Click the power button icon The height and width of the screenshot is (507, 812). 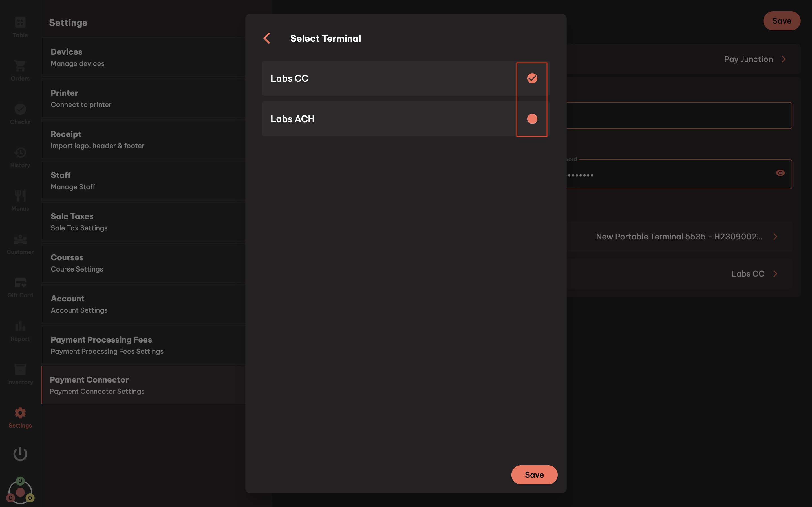pyautogui.click(x=20, y=454)
